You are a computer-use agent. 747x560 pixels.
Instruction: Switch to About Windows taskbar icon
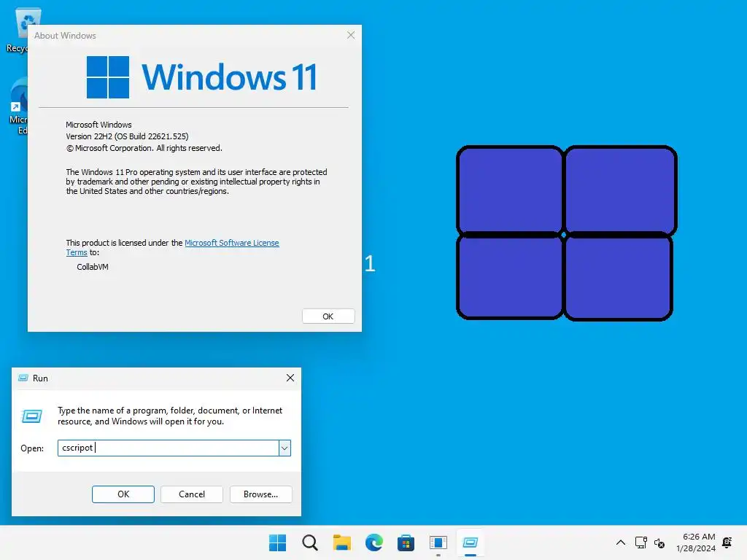click(438, 542)
